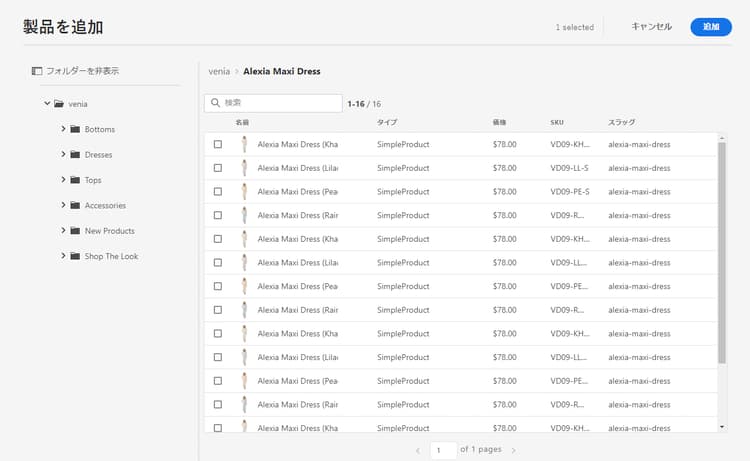This screenshot has height=461, width=750.
Task: Click the dress thumbnail in the VD09-LL-S row
Action: [x=244, y=168]
